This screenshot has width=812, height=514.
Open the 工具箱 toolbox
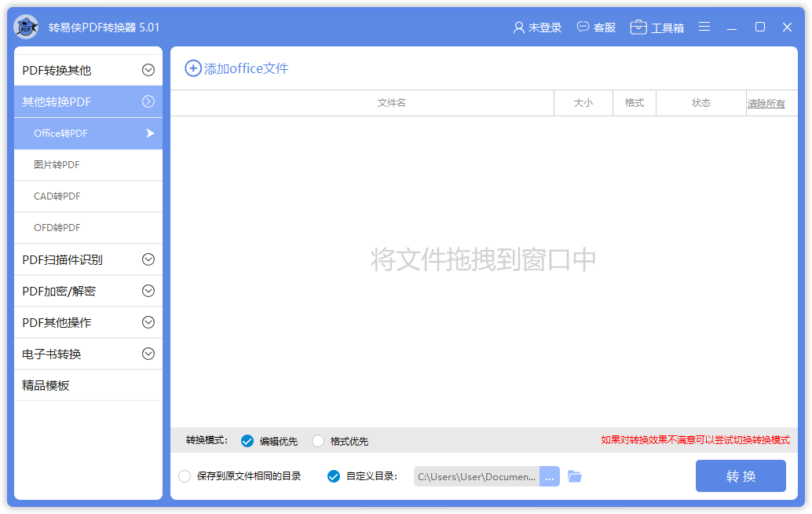tap(657, 28)
